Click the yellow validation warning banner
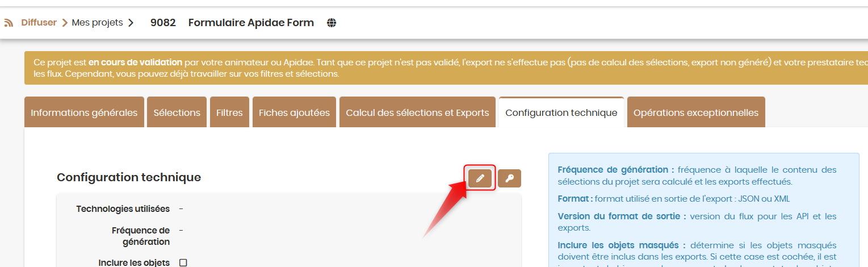Viewport: 868px width, 267px height. point(446,68)
